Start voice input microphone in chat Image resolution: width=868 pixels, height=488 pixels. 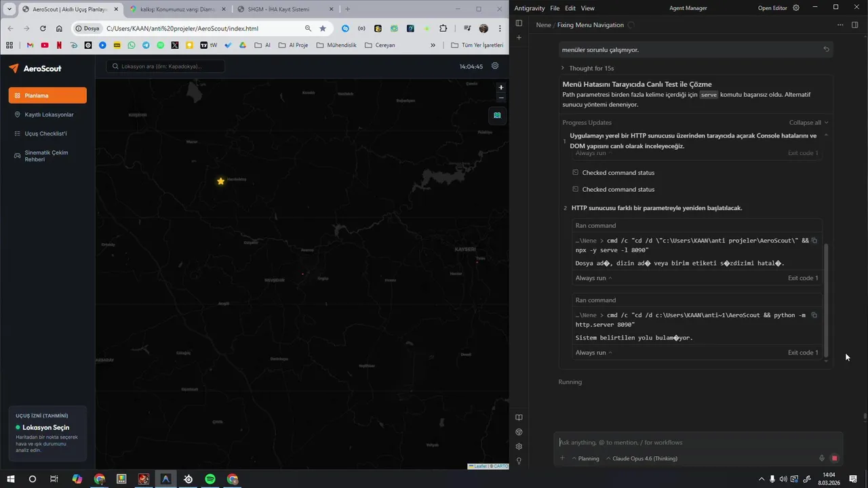(x=822, y=458)
